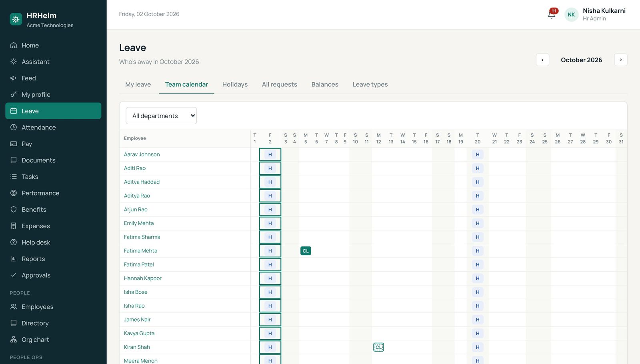The width and height of the screenshot is (640, 364).
Task: Select the Team calendar tab
Action: [x=186, y=84]
